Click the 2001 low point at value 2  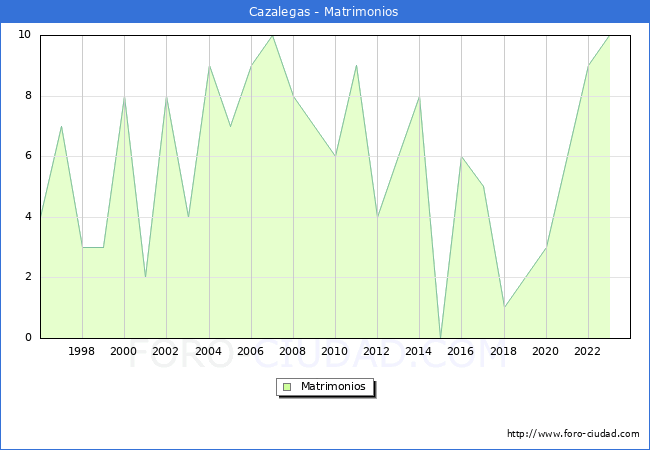pyautogui.click(x=145, y=277)
